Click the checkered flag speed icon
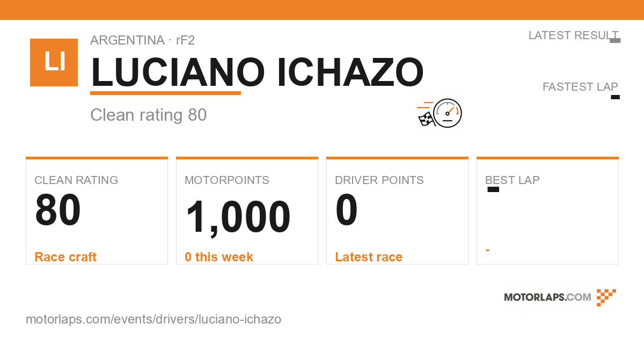This screenshot has height=338, width=644. (x=426, y=114)
